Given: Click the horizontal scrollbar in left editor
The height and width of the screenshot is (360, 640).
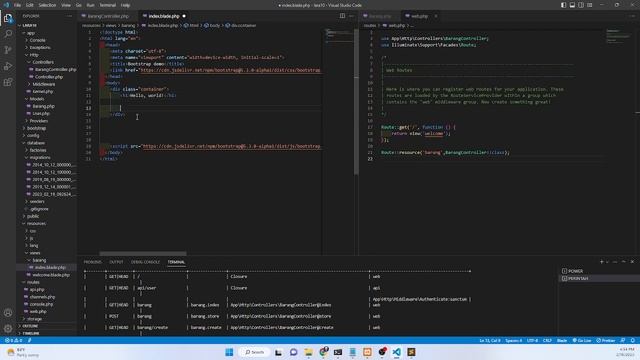Looking at the screenshot, I should tap(143, 253).
